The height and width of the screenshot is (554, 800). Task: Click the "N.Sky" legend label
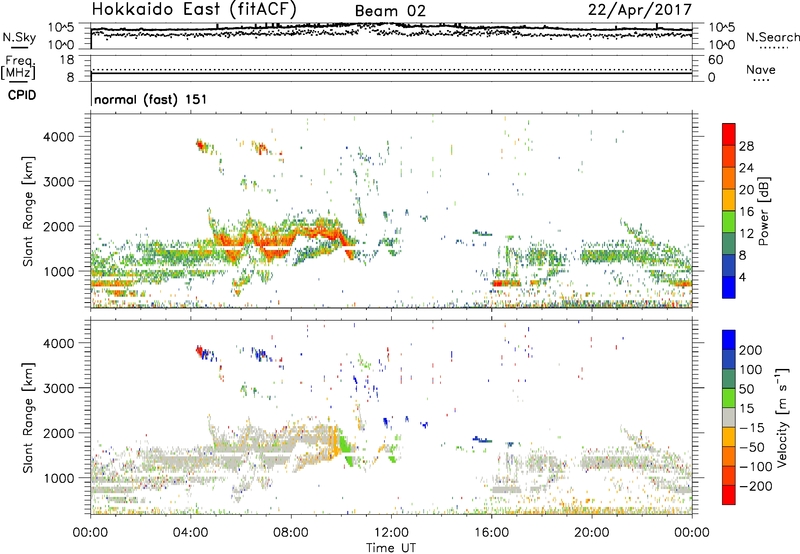[19, 37]
